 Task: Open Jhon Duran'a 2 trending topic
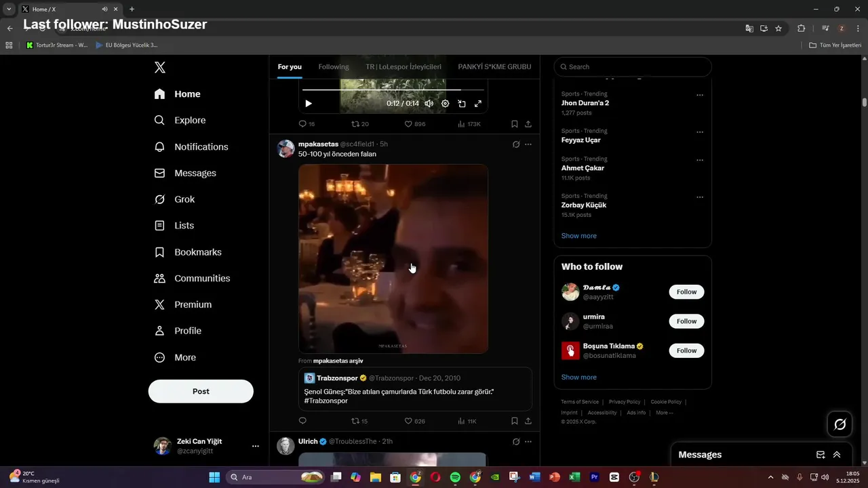click(585, 103)
